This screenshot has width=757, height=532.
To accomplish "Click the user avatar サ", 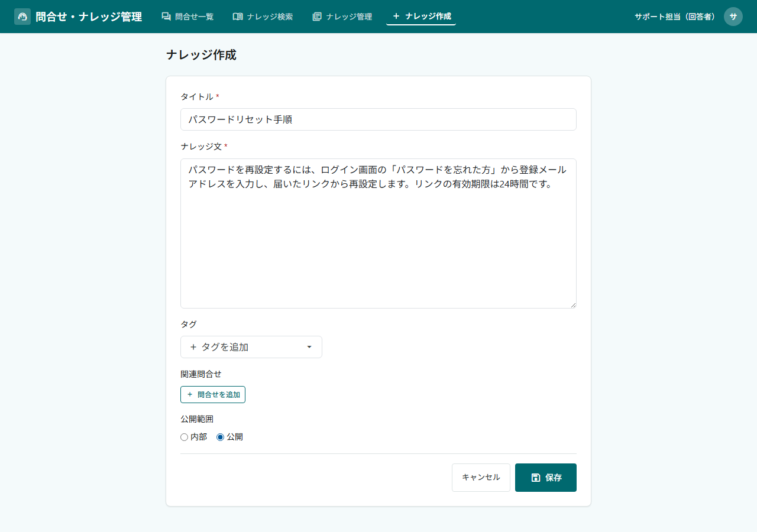I will (x=733, y=17).
